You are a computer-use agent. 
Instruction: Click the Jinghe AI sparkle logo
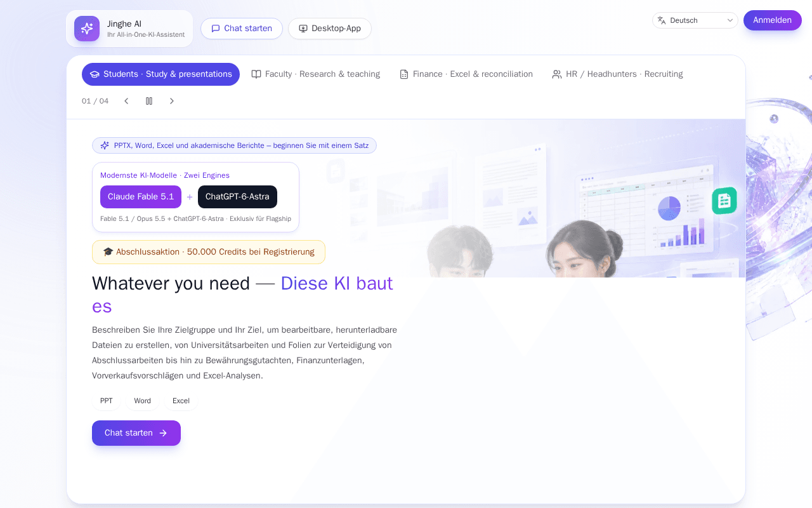pos(87,29)
